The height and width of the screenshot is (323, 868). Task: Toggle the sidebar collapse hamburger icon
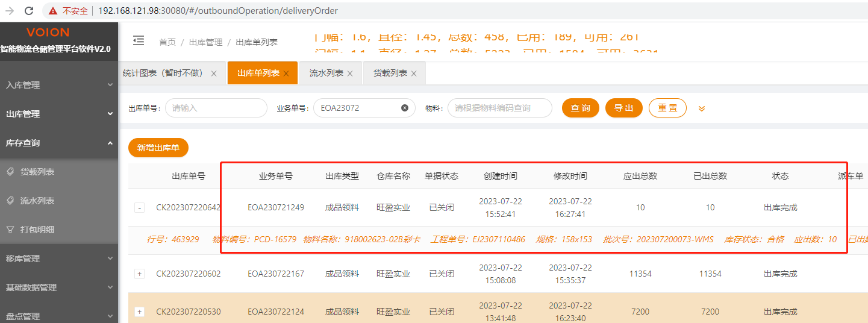point(139,40)
